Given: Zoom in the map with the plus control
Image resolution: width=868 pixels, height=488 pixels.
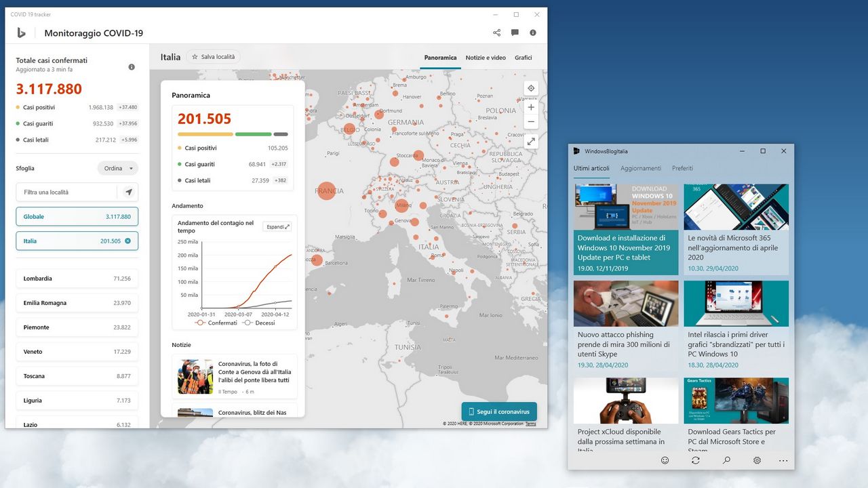Looking at the screenshot, I should 531,107.
